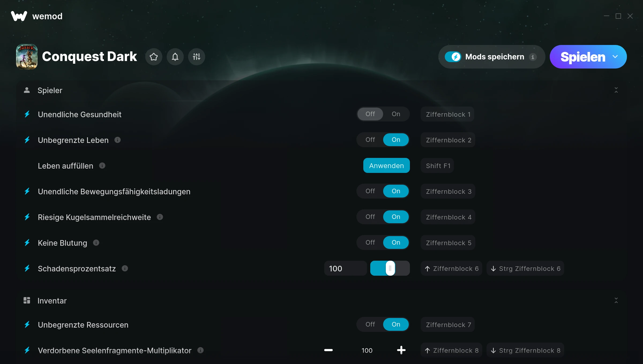The width and height of the screenshot is (643, 364).
Task: Collapse the Spieler section
Action: coord(616,90)
